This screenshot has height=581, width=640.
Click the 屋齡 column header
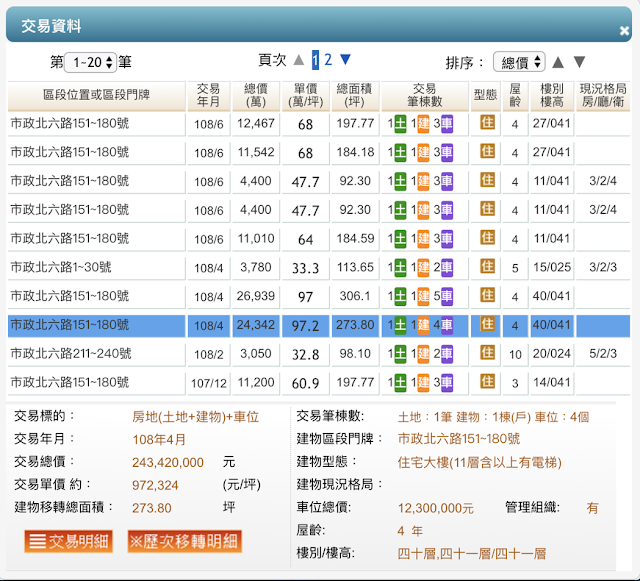pos(515,96)
